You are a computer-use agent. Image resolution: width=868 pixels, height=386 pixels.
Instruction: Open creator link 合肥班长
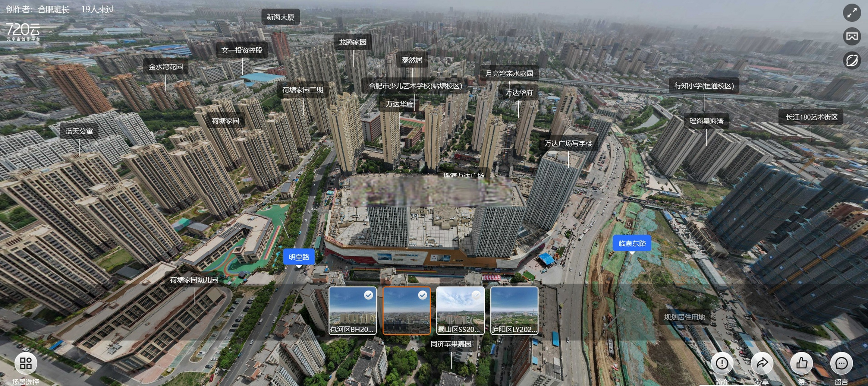pos(53,9)
